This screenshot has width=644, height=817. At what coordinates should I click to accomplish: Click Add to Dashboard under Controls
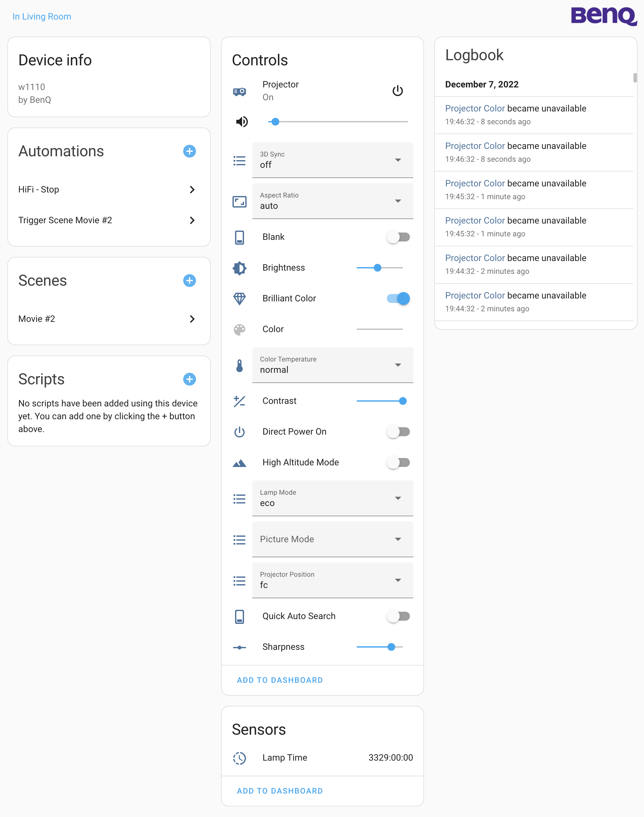(280, 680)
